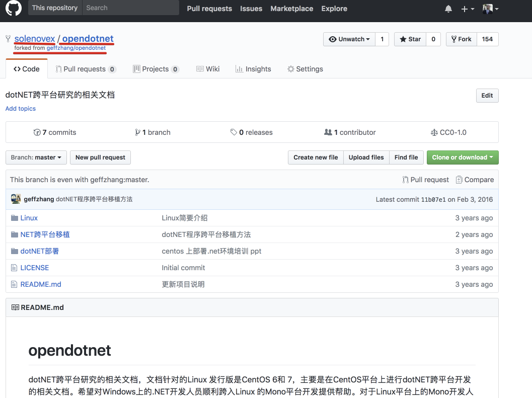Click the branch icon beside 1 branch

coord(137,132)
